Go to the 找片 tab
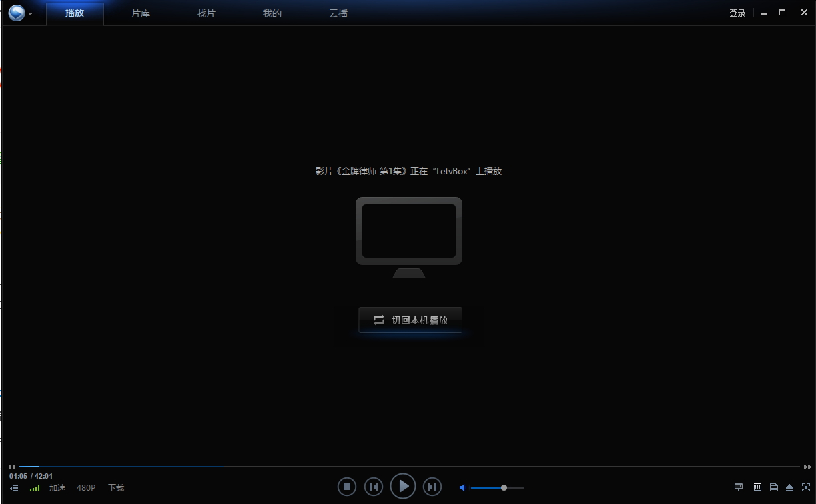The height and width of the screenshot is (504, 816). (x=206, y=13)
